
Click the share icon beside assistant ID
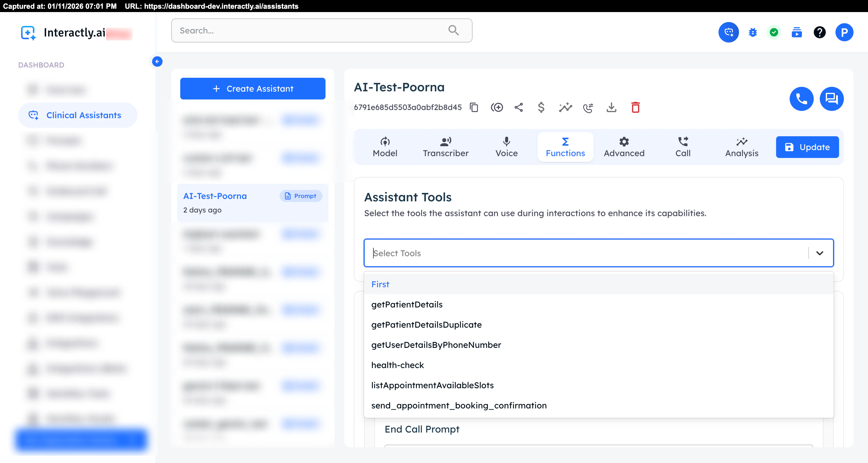519,108
